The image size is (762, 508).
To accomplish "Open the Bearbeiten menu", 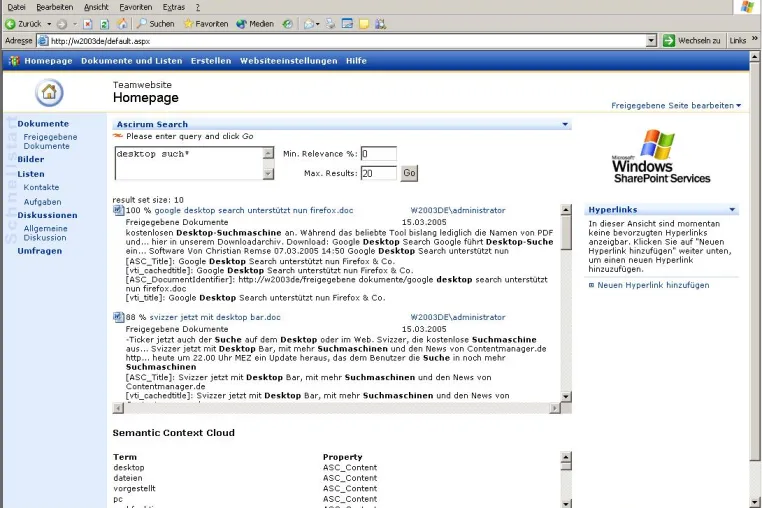I will coord(54,7).
